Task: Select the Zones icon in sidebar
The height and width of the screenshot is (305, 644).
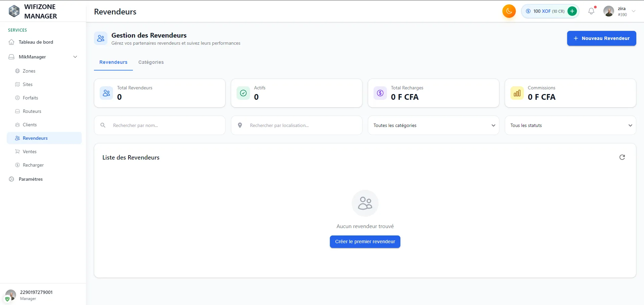Action: [x=17, y=71]
